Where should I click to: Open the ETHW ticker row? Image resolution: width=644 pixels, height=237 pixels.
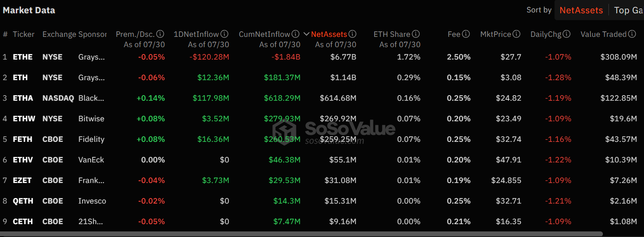(x=24, y=119)
